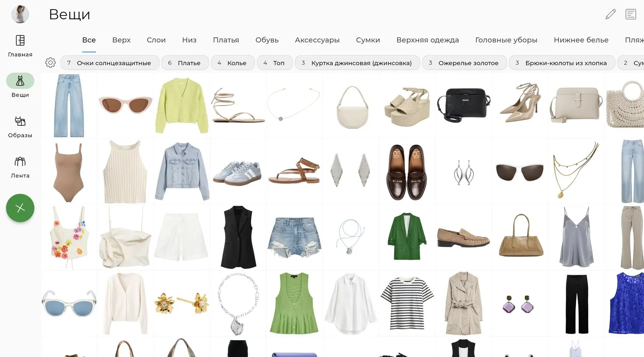Select the green blazer item
Image resolution: width=644 pixels, height=357 pixels.
[x=407, y=236]
